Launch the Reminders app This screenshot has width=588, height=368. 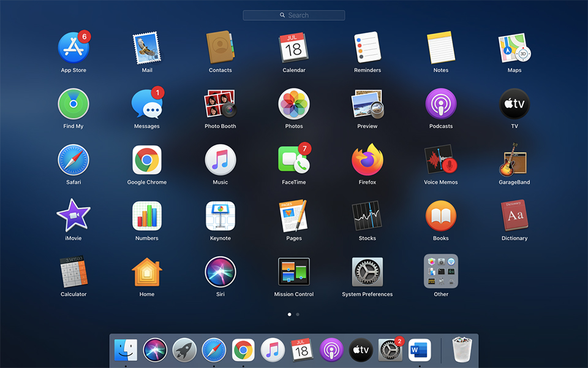pyautogui.click(x=367, y=48)
